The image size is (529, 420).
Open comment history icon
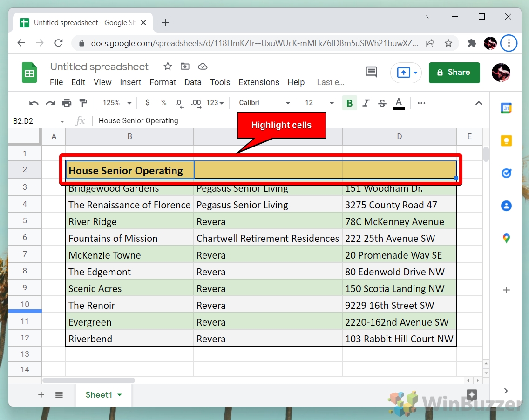(x=371, y=72)
